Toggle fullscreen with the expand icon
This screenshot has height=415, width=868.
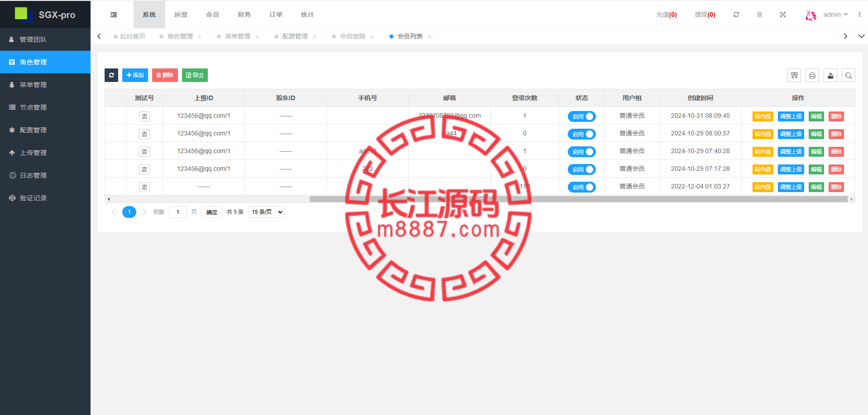pos(782,14)
